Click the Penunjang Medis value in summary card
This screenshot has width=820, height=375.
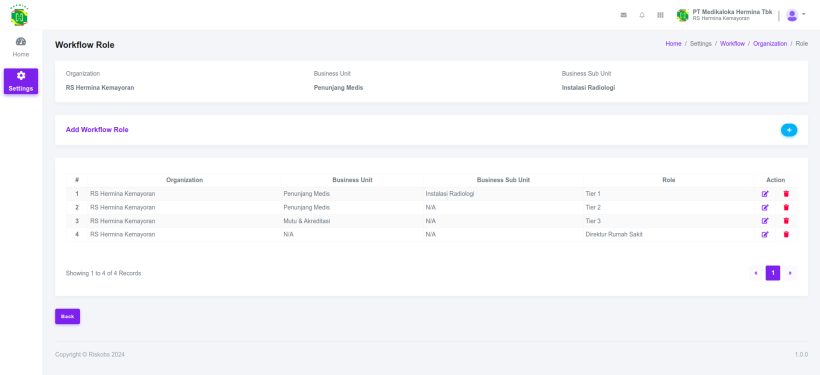[x=338, y=88]
